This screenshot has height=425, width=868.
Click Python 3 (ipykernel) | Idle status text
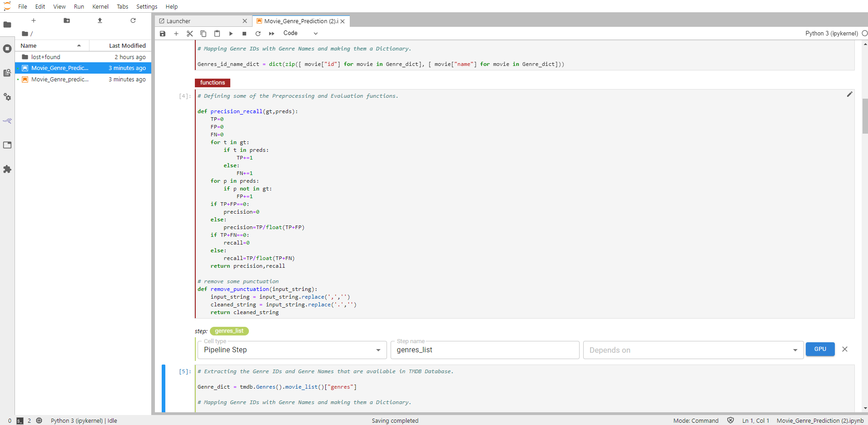pyautogui.click(x=84, y=420)
